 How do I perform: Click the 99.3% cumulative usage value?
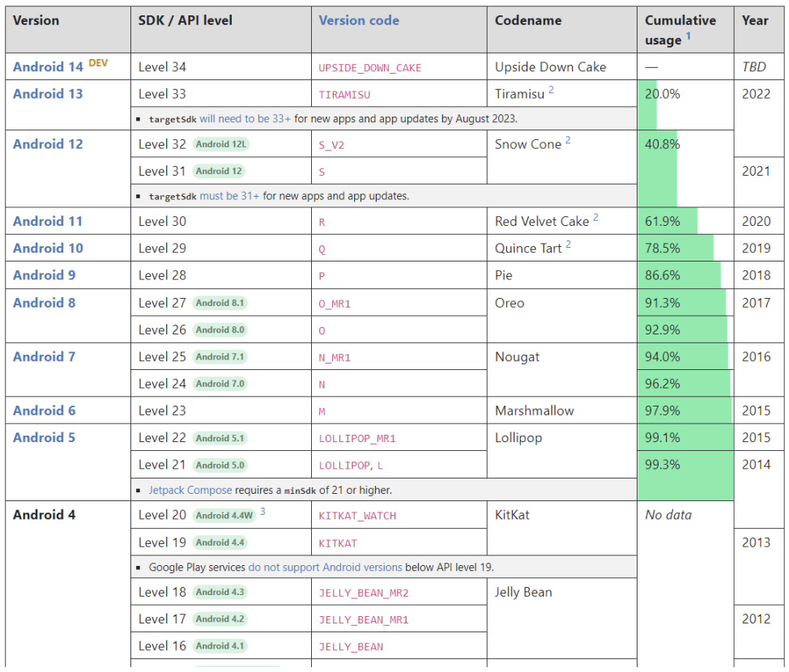662,465
